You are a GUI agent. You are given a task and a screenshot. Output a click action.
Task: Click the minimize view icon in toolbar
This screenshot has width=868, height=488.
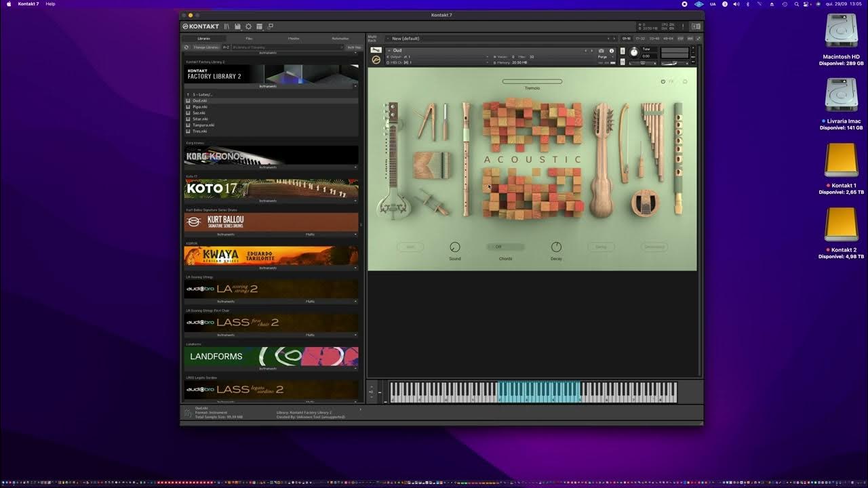[270, 26]
